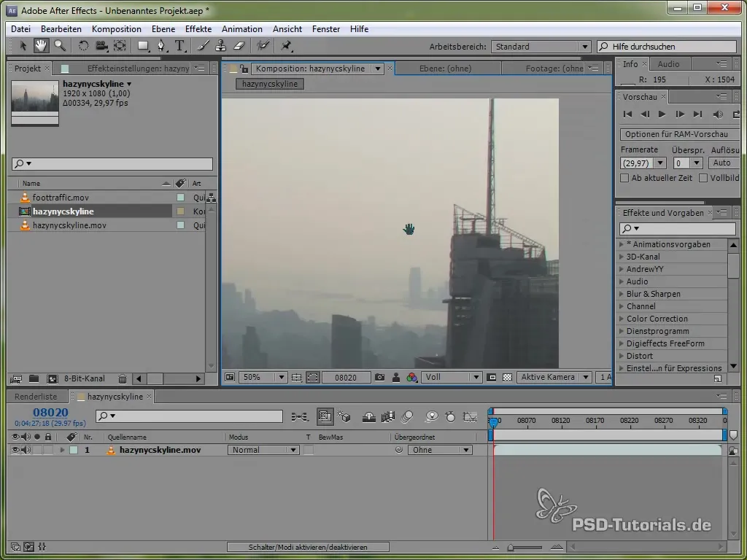Image resolution: width=747 pixels, height=560 pixels.
Task: Open the 'Voll' resolution dropdown
Action: point(451,377)
